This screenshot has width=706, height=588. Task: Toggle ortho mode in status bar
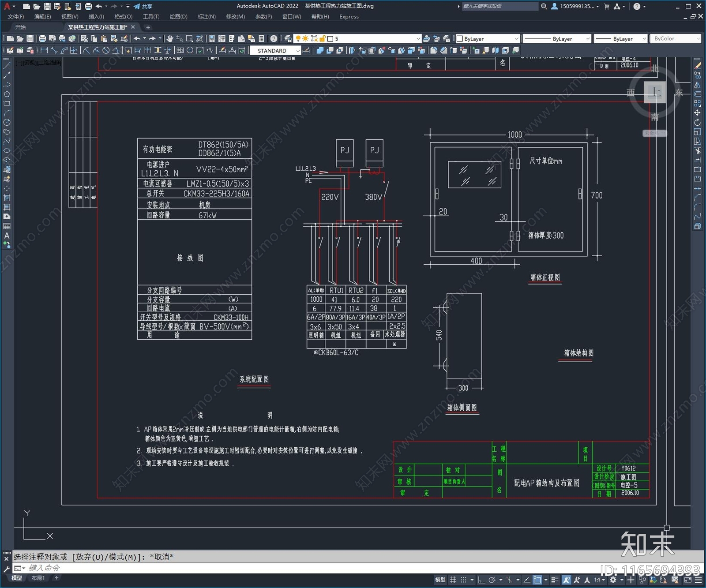(x=481, y=580)
